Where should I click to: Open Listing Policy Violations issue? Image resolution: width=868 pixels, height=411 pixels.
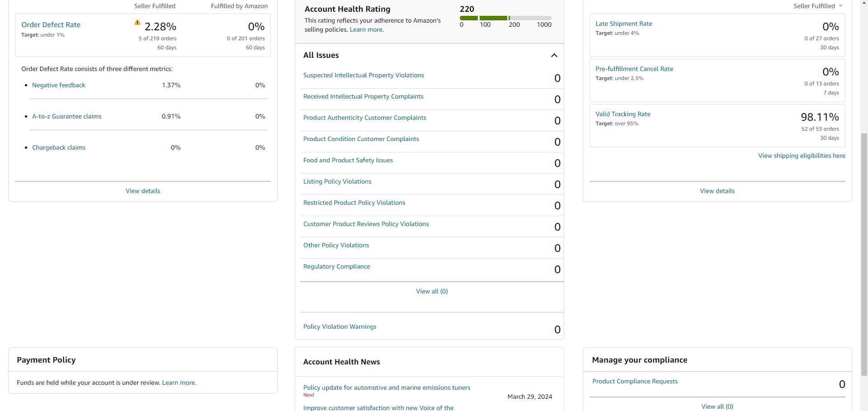(x=337, y=181)
